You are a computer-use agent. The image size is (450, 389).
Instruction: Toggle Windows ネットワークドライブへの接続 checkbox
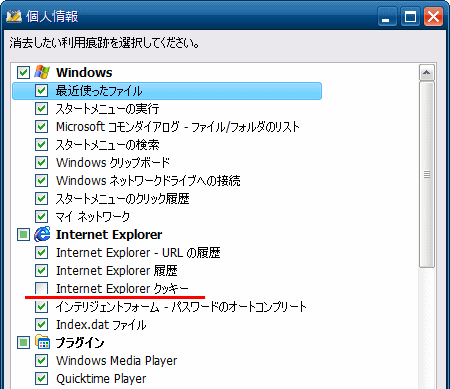pos(41,180)
